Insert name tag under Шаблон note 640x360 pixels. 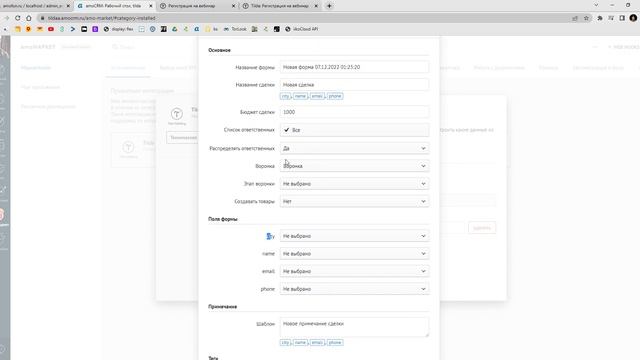pyautogui.click(x=300, y=342)
